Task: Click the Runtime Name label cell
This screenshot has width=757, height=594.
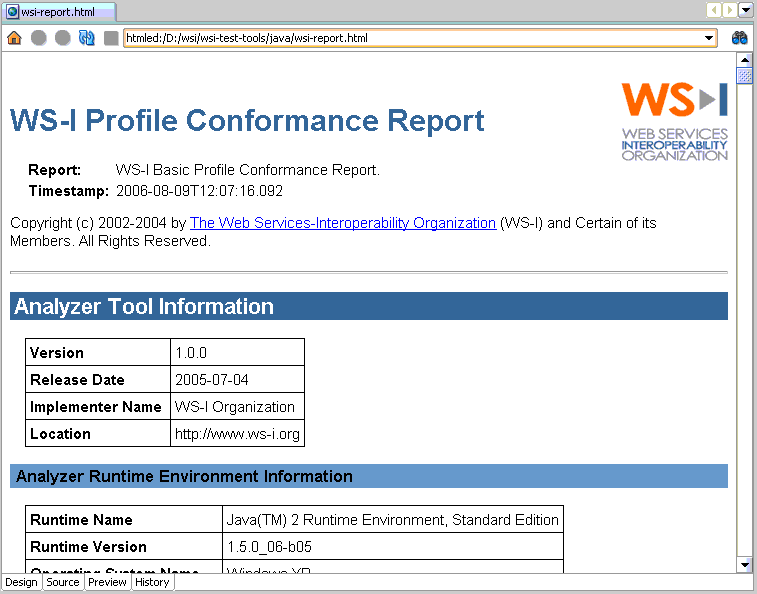Action: pyautogui.click(x=124, y=520)
